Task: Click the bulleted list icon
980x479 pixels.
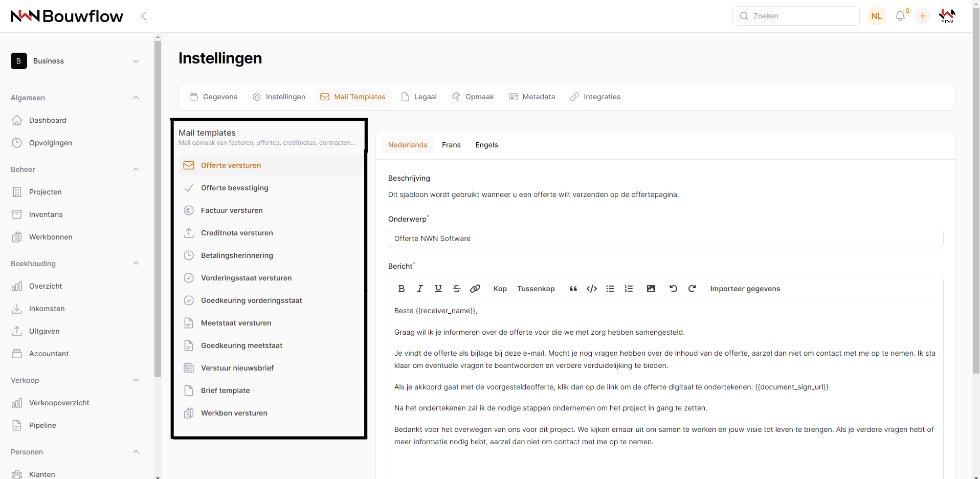Action: [x=610, y=289]
